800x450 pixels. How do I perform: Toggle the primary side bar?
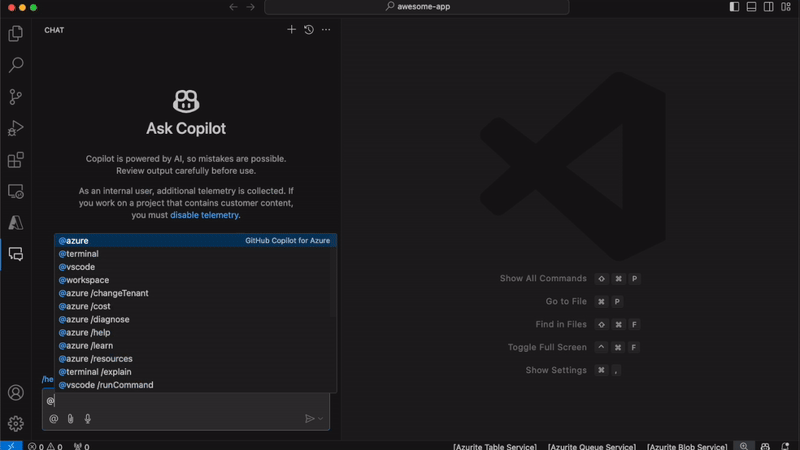734,7
